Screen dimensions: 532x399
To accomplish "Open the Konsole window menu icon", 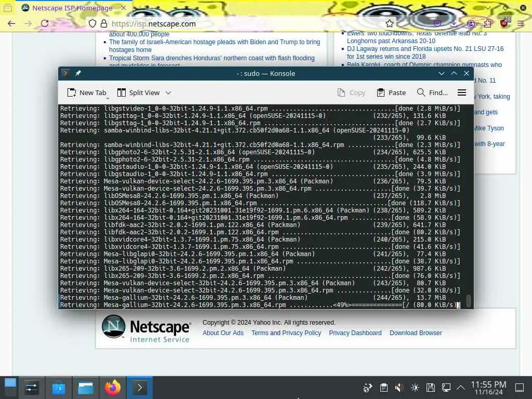I will click(65, 73).
